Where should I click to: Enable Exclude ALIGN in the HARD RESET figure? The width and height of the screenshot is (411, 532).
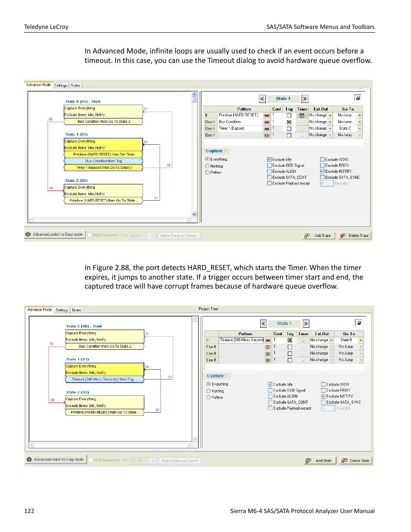click(269, 171)
